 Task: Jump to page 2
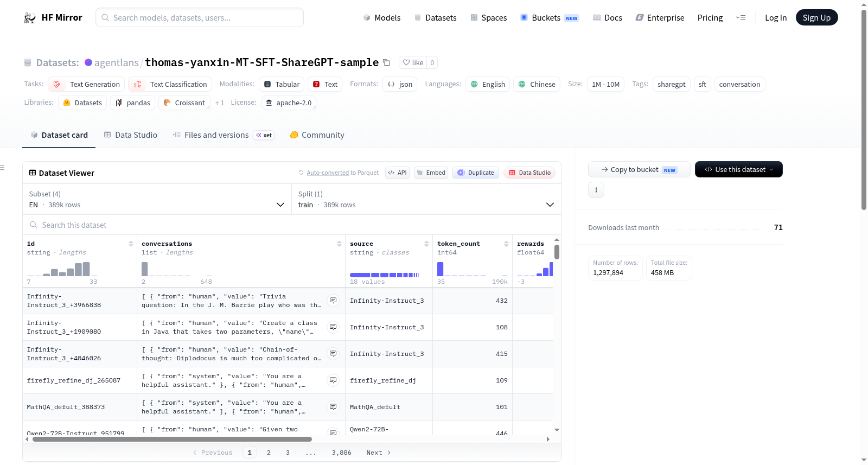point(269,453)
